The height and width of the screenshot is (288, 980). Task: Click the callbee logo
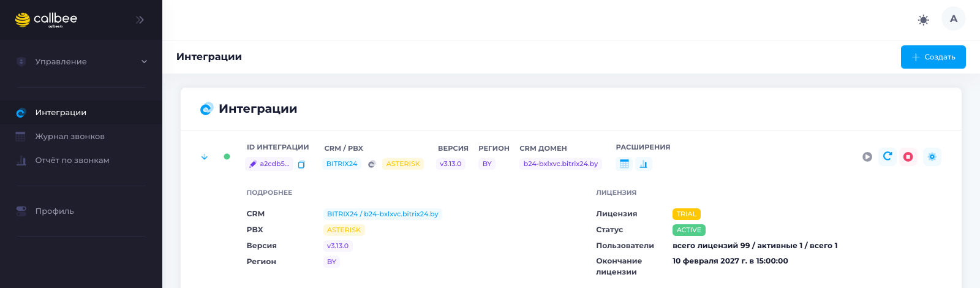click(46, 20)
